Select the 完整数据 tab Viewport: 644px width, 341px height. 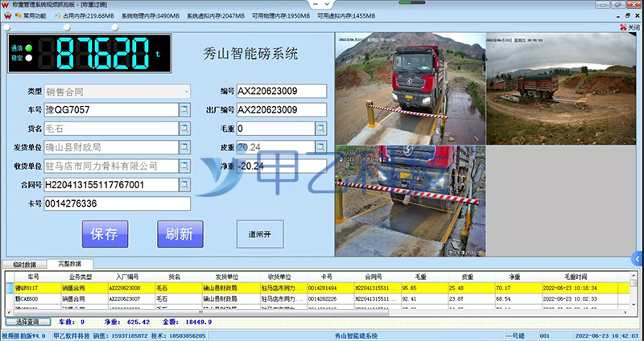(70, 264)
